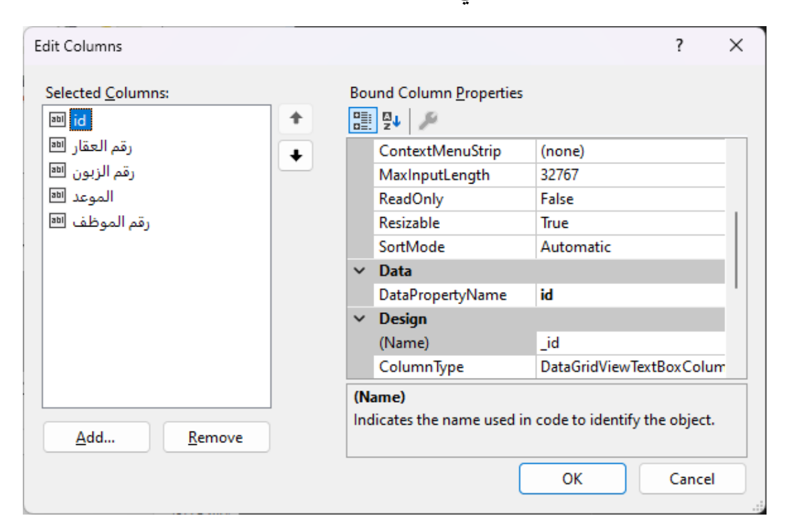Click the Remove button

point(216,438)
